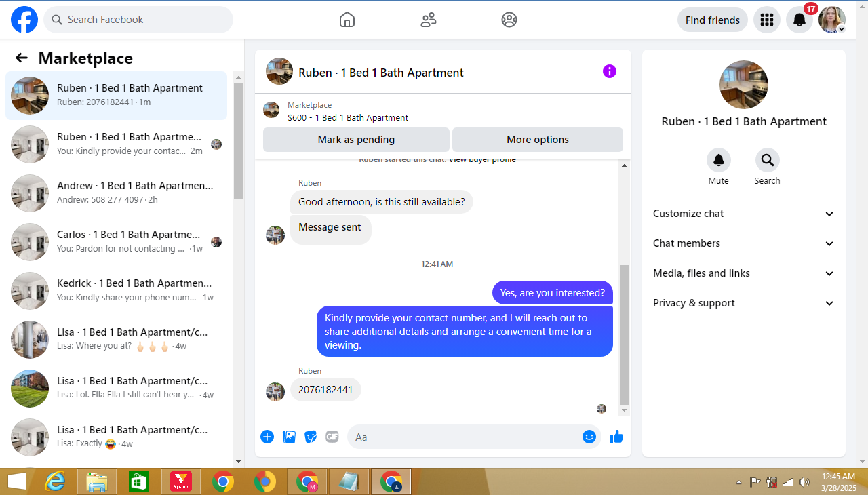Open Windows Store from taskbar

(139, 481)
